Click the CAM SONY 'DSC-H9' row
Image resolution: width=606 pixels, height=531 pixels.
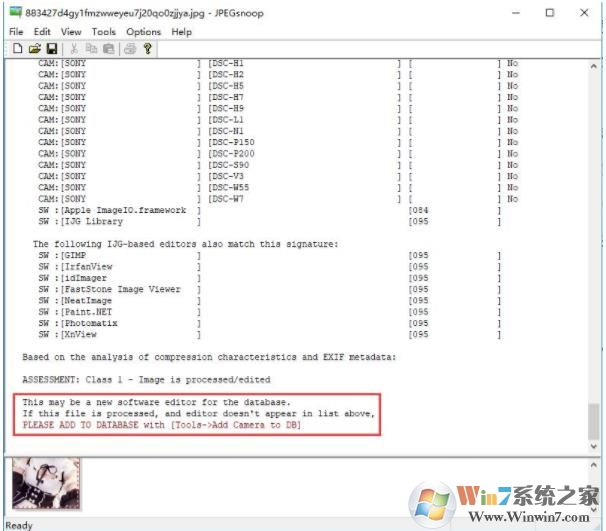pos(278,108)
